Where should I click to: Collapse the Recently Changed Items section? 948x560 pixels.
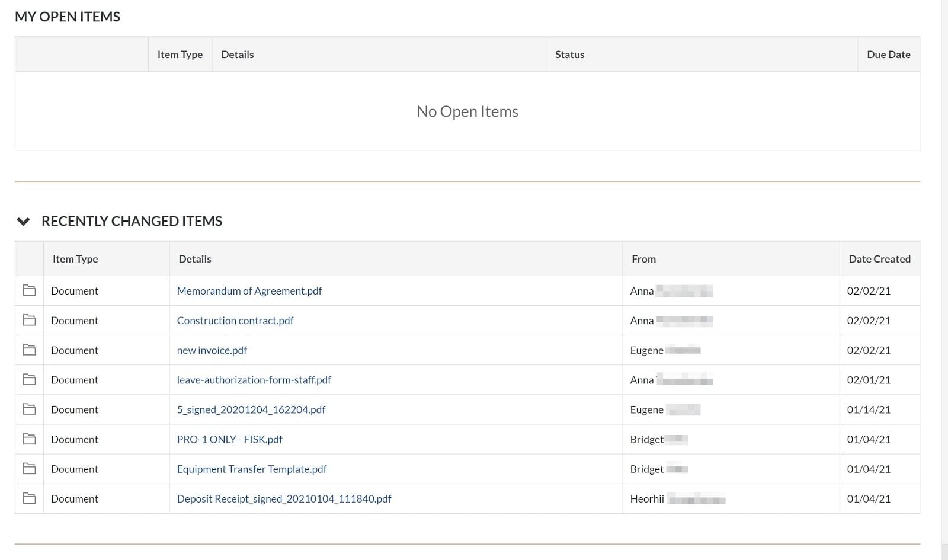pos(23,222)
